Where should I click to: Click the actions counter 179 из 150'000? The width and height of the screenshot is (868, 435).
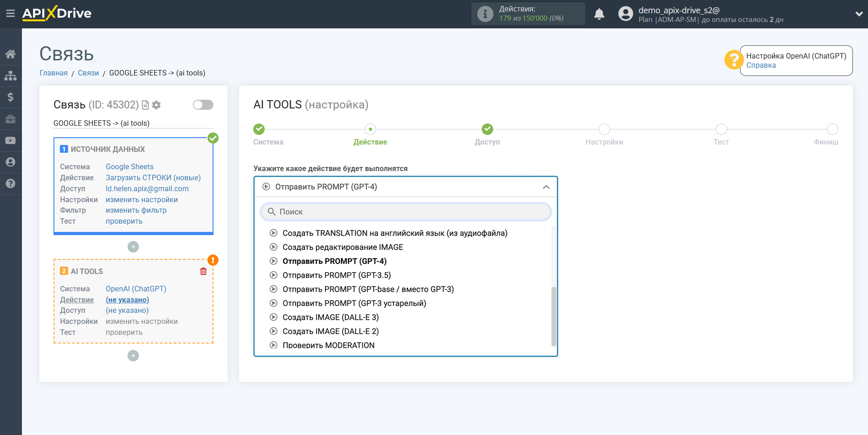[x=531, y=18]
